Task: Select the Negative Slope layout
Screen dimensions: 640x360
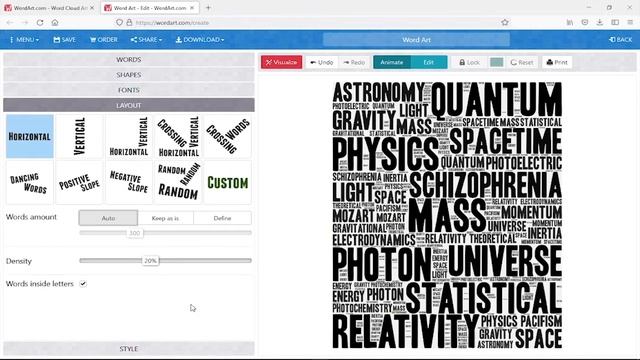Action: [x=129, y=182]
